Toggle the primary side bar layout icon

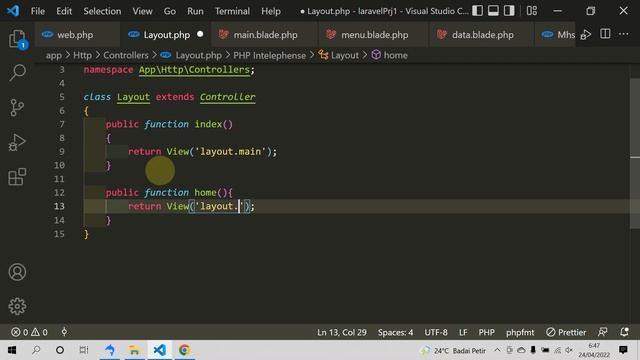tap(478, 11)
